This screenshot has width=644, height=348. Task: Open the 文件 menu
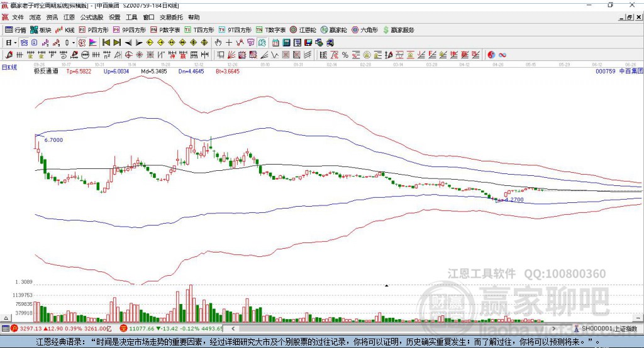[18, 17]
